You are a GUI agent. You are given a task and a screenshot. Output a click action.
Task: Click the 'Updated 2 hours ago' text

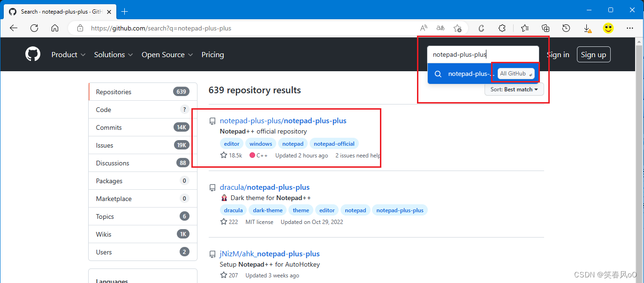point(302,156)
